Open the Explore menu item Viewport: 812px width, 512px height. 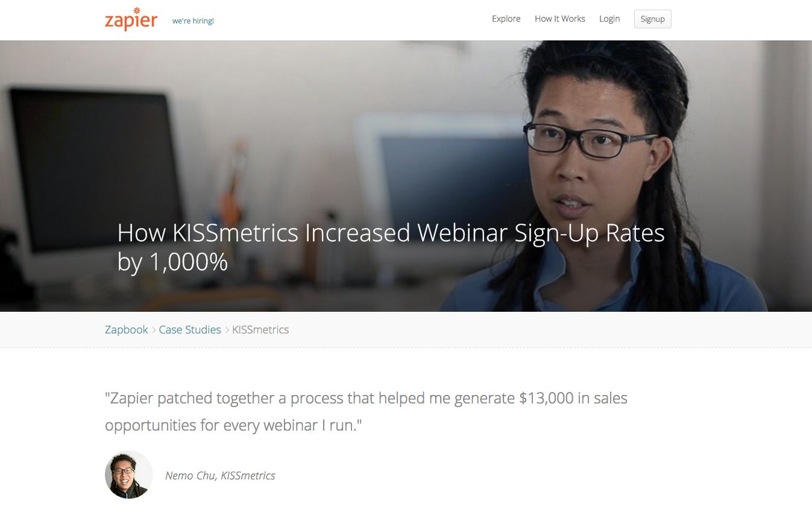[506, 19]
